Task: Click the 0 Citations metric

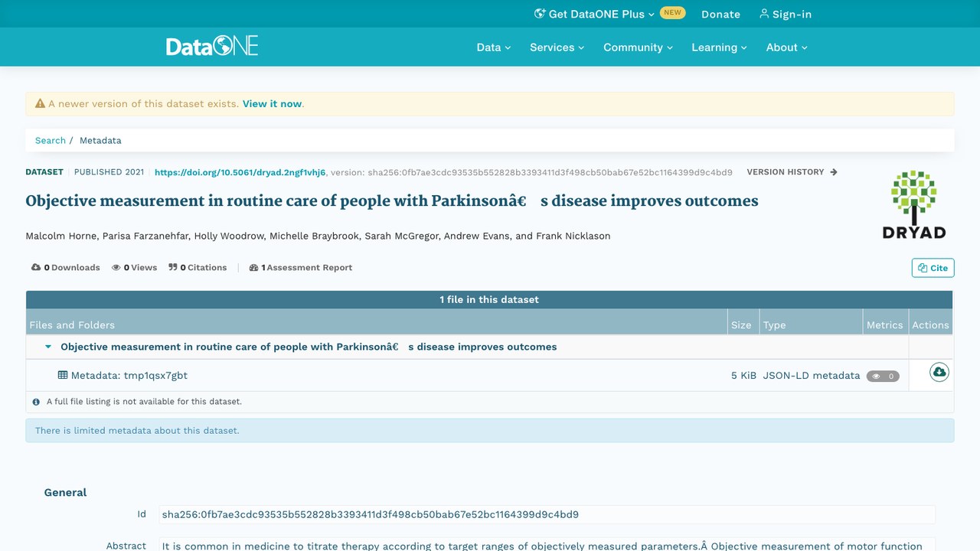Action: 198,267
